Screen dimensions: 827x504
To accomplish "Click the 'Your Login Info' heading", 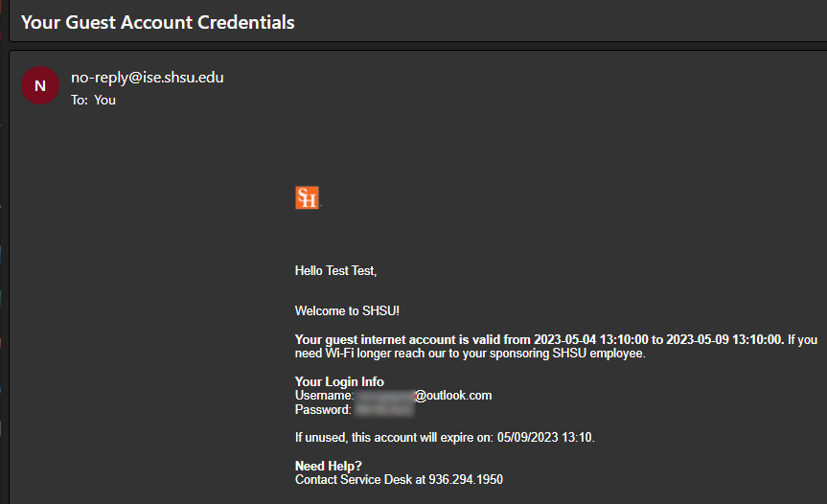I will (x=339, y=381).
